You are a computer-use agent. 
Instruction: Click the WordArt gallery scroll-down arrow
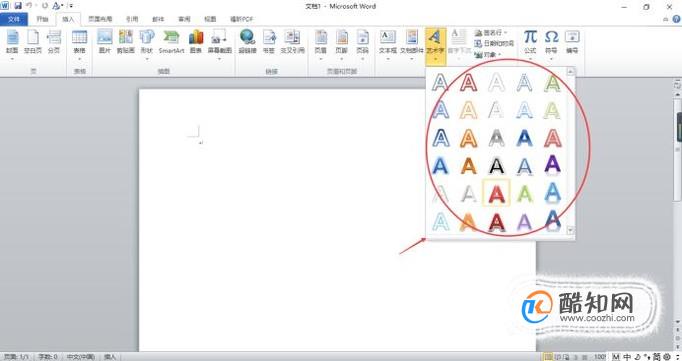570,231
